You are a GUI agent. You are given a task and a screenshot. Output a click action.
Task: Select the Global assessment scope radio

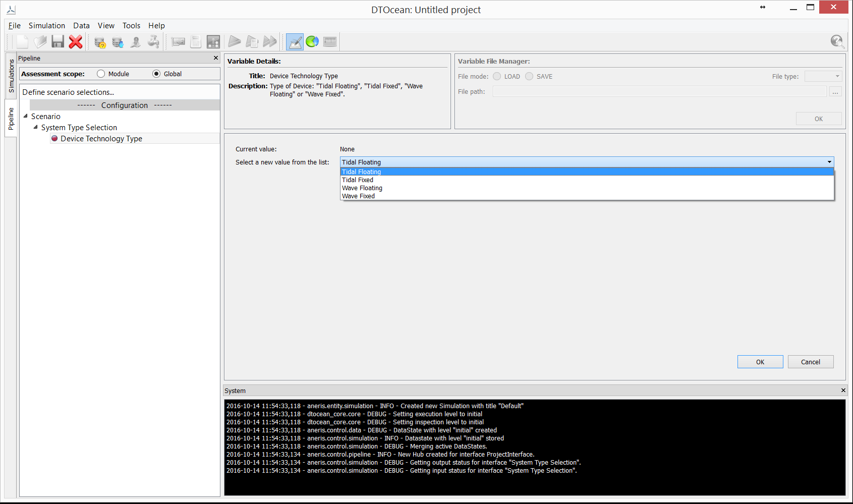156,74
